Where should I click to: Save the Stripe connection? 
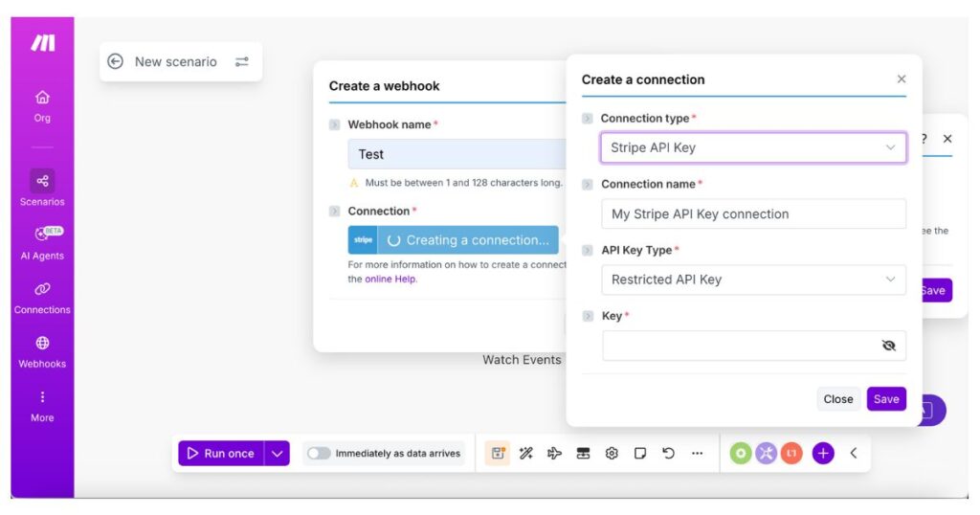coord(885,399)
